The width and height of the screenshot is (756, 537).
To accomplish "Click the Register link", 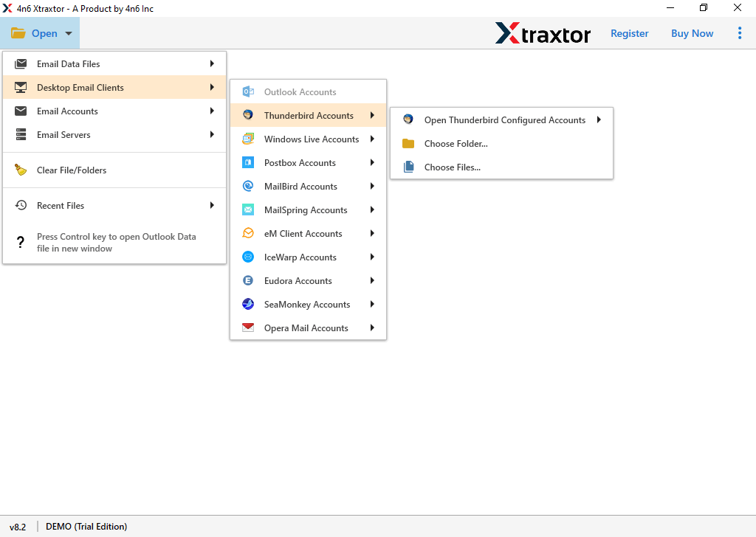I will pos(629,33).
